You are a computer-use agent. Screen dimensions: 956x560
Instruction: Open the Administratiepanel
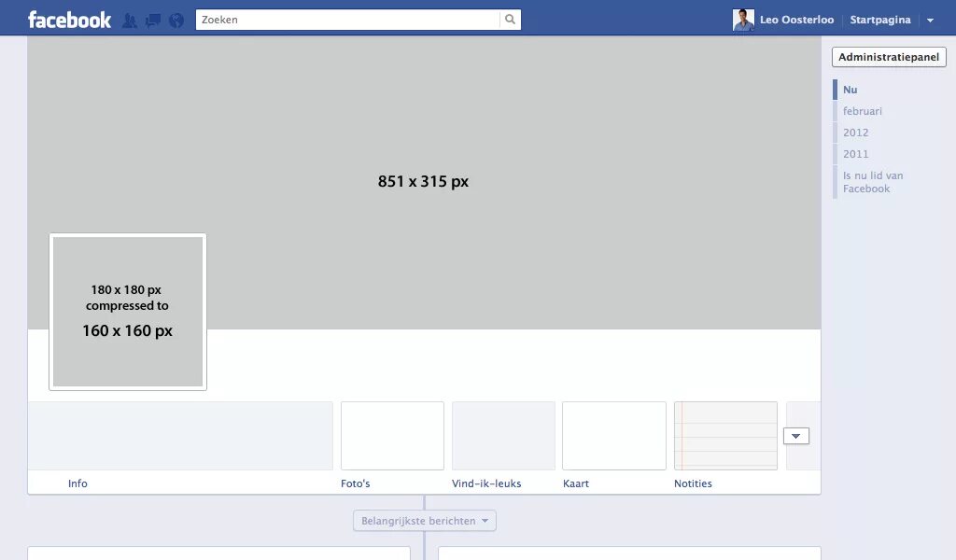click(x=888, y=57)
